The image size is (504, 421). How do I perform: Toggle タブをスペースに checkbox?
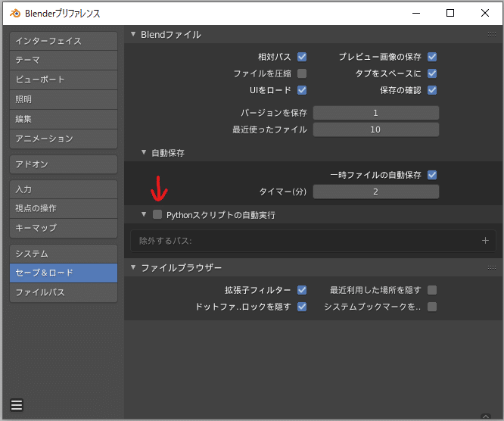(432, 73)
